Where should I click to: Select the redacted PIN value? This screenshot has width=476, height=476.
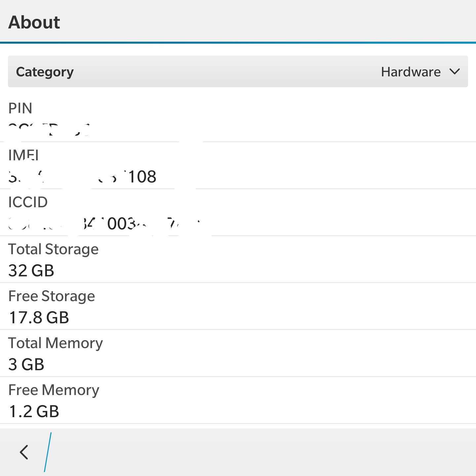(49, 129)
